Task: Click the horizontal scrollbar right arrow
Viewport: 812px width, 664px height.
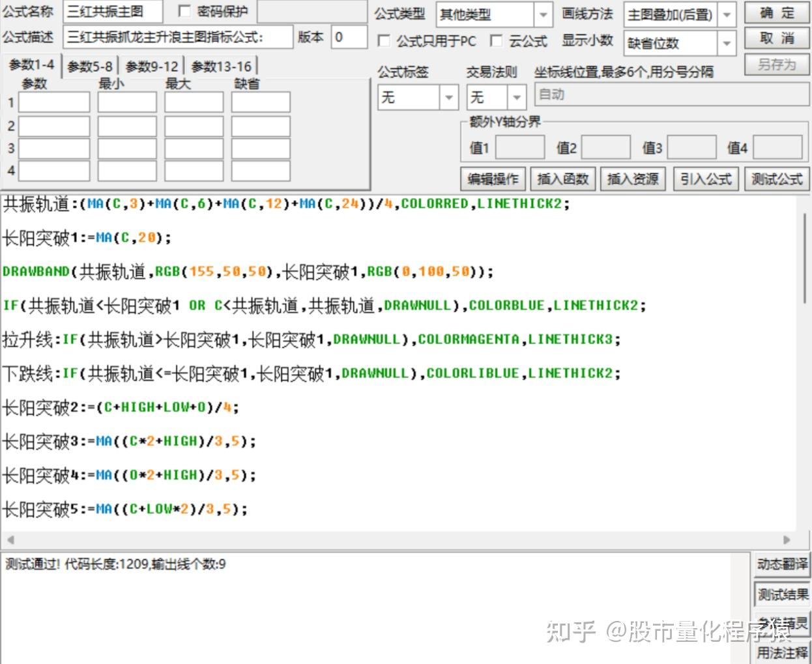Action: pyautogui.click(x=787, y=540)
